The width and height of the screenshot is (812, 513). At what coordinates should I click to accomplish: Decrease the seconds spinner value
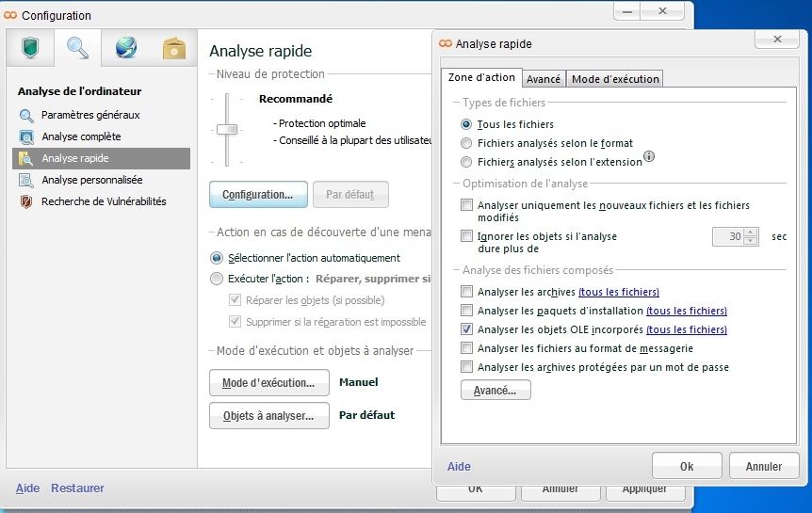pyautogui.click(x=751, y=241)
